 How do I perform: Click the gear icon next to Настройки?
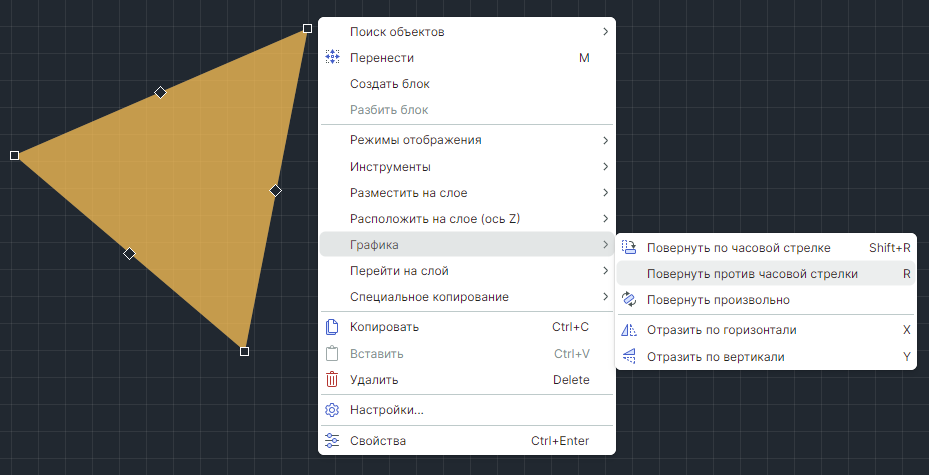coord(332,410)
